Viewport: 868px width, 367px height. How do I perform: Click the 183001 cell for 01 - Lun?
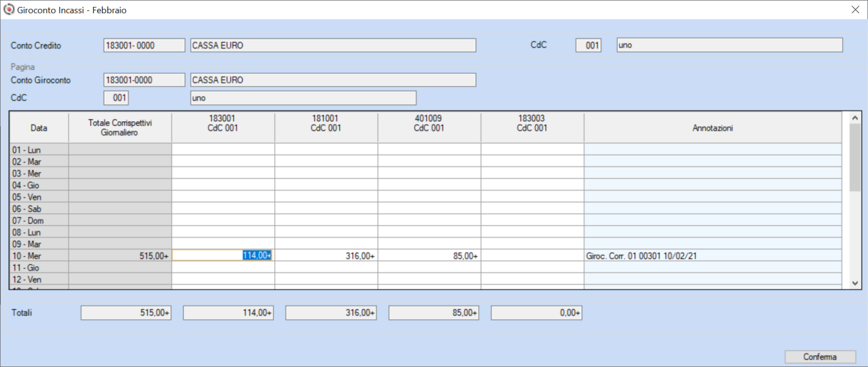[223, 149]
